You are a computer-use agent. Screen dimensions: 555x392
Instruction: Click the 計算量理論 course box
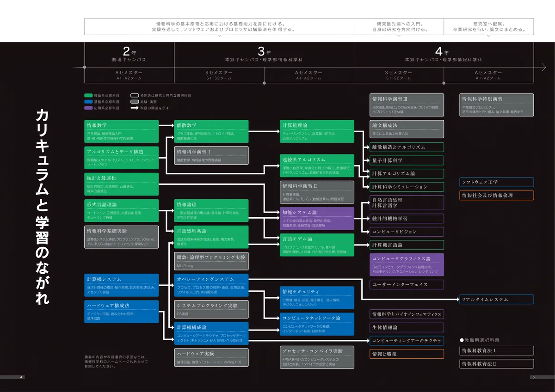[x=317, y=131]
